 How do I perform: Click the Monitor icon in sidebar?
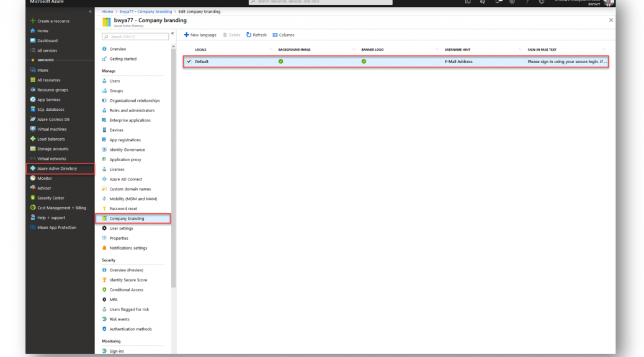pos(33,178)
